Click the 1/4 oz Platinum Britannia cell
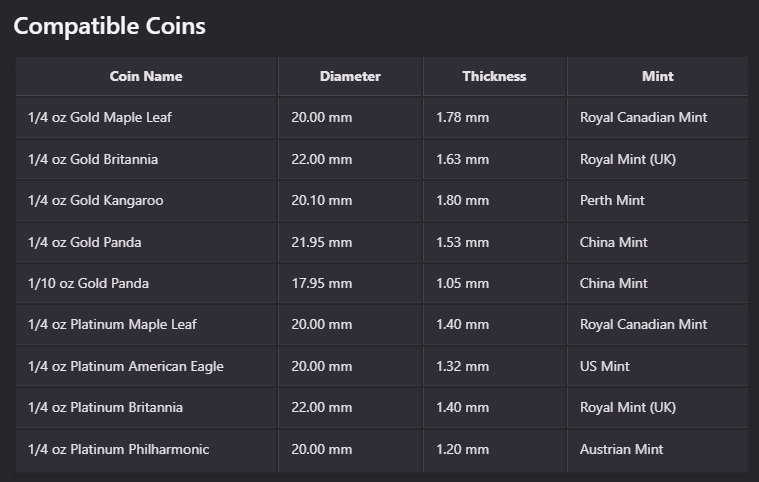Viewport: 759px width, 482px height. tap(105, 408)
